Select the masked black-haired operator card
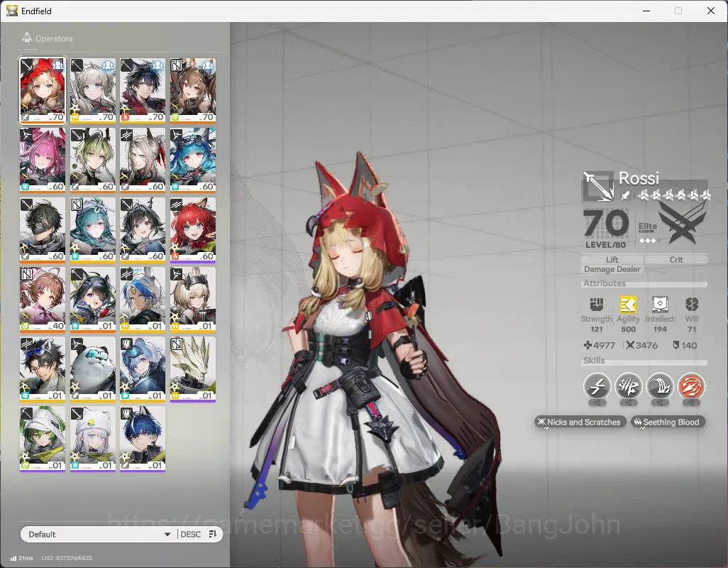Screen dimensions: 728x568 coord(43,230)
